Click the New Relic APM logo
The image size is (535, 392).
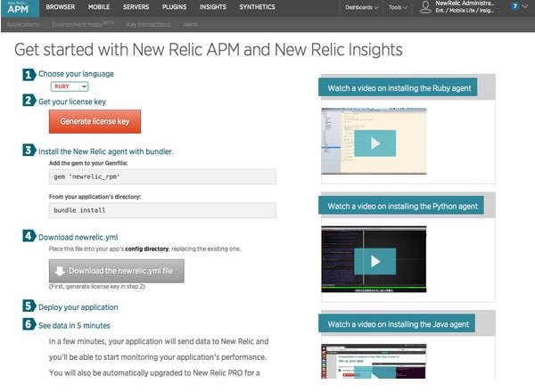point(21,8)
